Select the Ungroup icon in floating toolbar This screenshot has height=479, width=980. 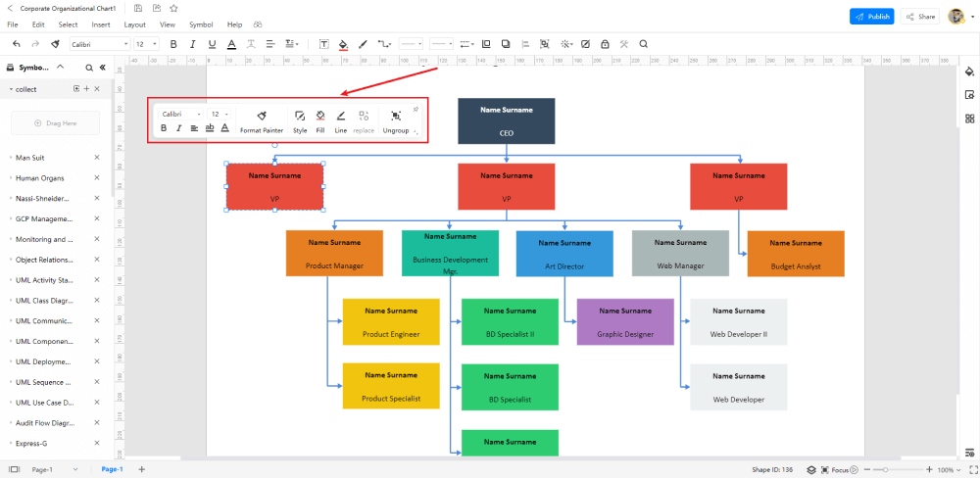(395, 121)
